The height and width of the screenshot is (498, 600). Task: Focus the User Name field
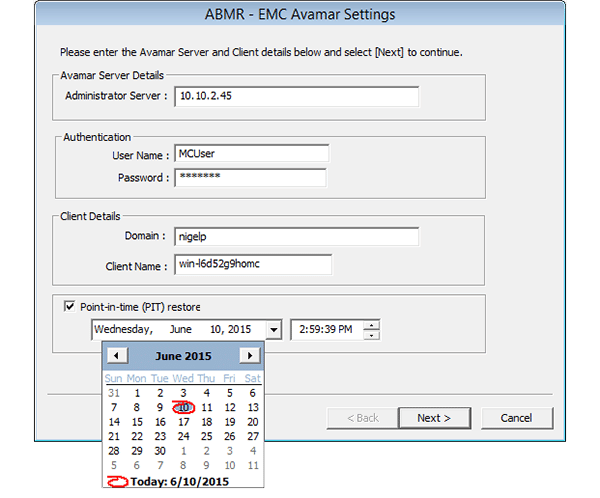tap(252, 154)
